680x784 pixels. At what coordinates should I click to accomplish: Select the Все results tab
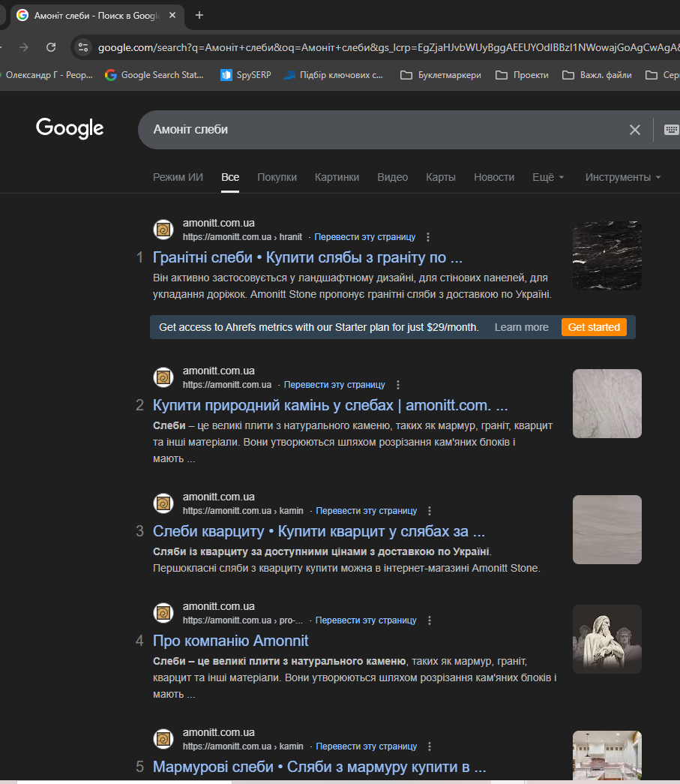230,177
